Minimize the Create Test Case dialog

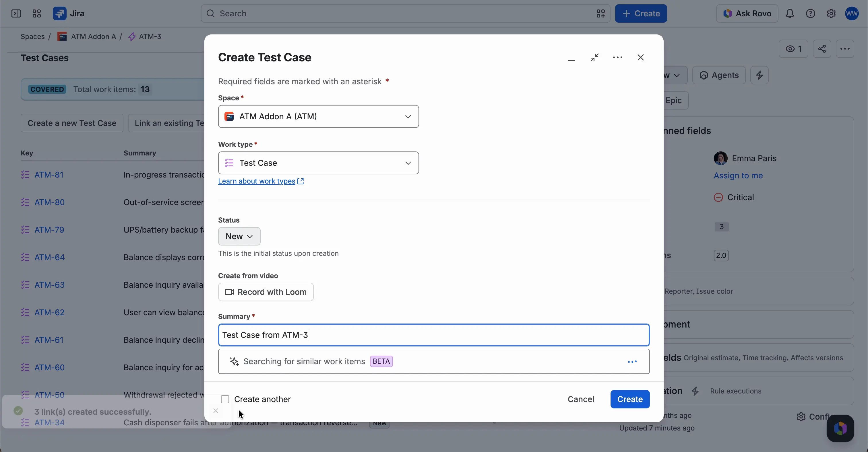[x=571, y=58]
